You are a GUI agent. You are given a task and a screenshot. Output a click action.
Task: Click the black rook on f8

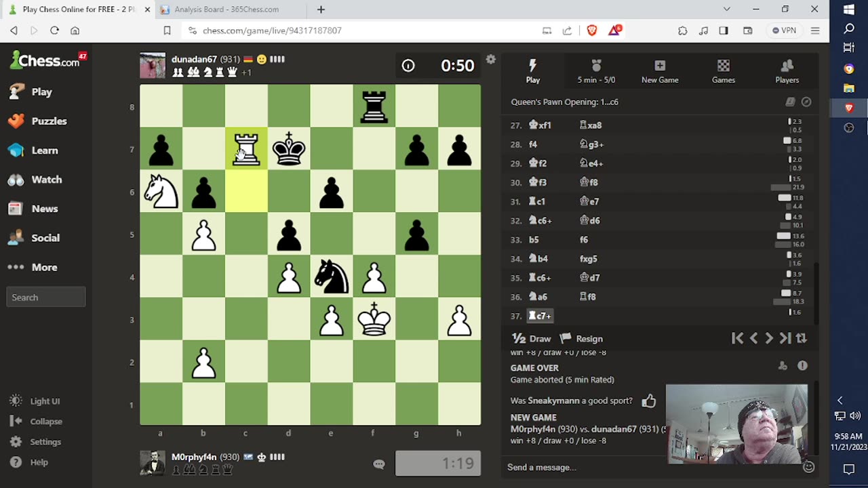(x=374, y=106)
